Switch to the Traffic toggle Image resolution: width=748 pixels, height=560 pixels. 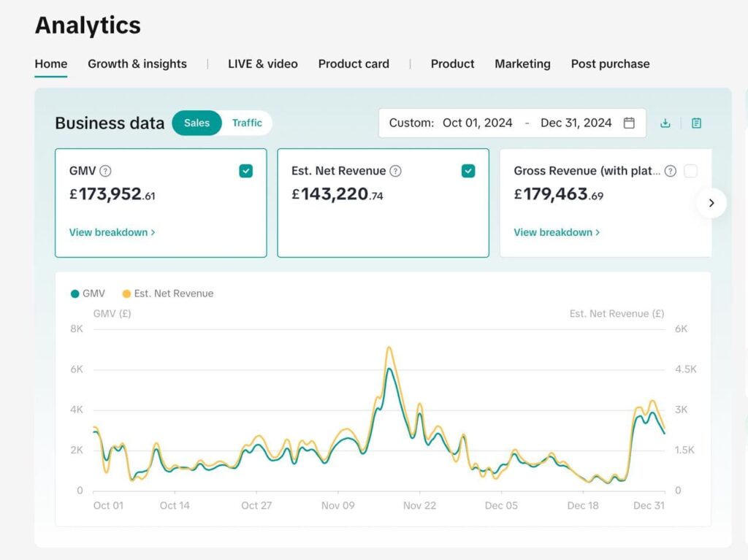(x=247, y=123)
